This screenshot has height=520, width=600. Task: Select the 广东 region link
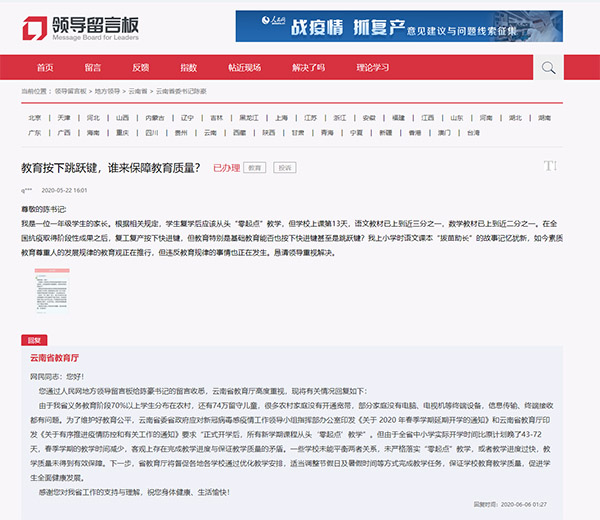[x=34, y=133]
